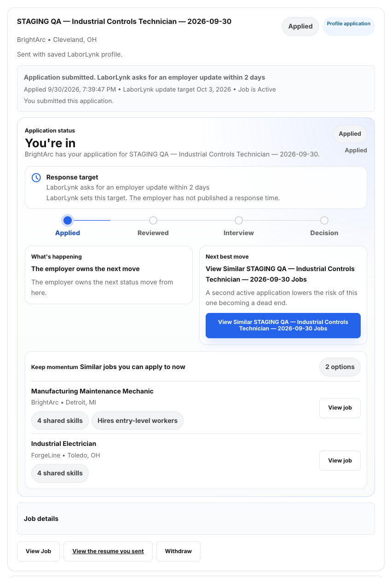This screenshot has height=578, width=392.
Task: Click the Applied pill beside Profile application
Action: pos(300,27)
